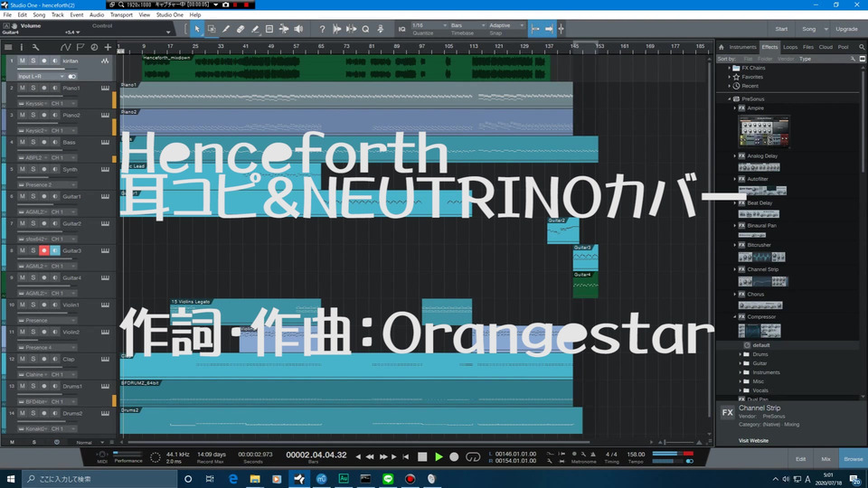Open the Adaptive snap dropdown
Screen dimensions: 868x488
506,25
